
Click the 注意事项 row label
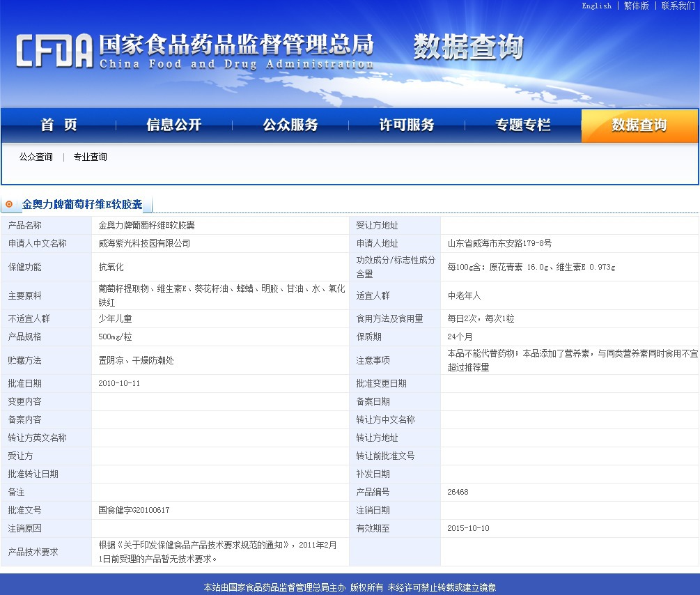point(373,360)
